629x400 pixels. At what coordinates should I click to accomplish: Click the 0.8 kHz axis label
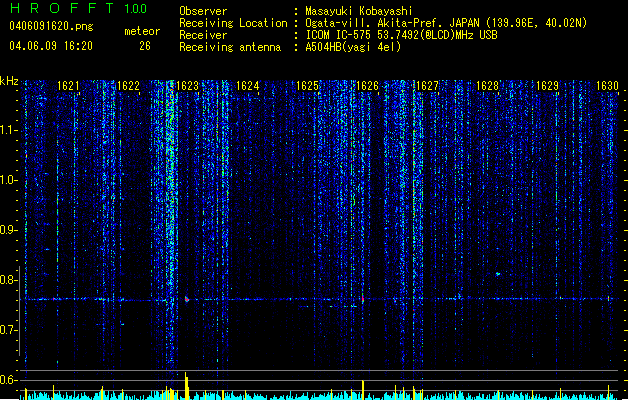pyautogui.click(x=9, y=280)
